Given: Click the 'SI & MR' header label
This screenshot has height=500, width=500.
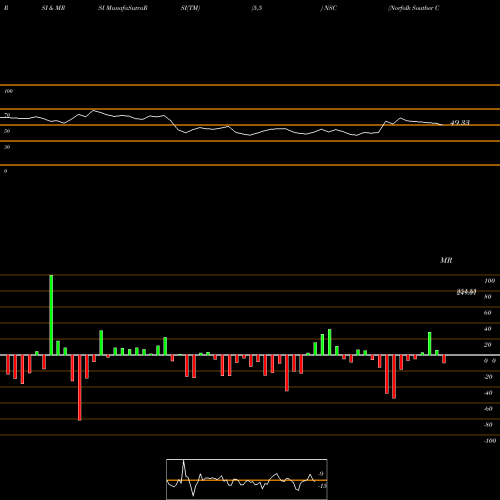Looking at the screenshot, I should point(53,8).
